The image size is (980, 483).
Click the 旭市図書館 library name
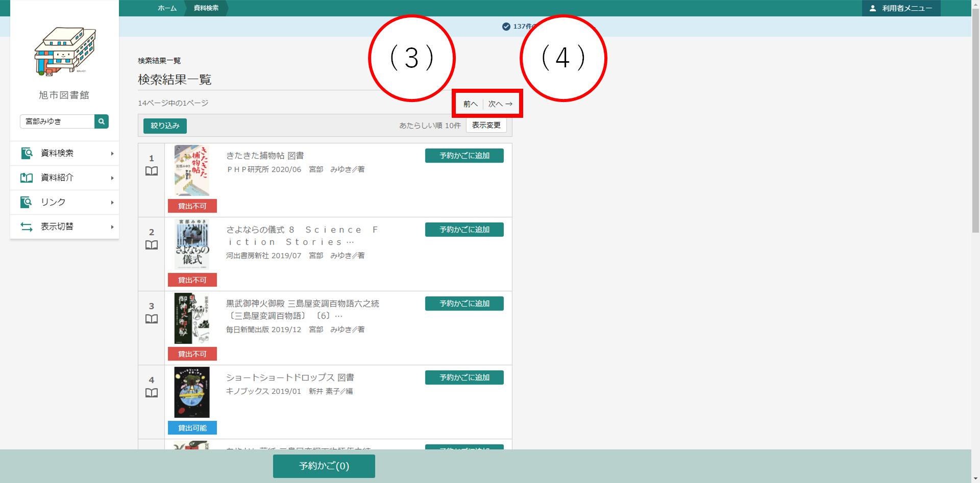pyautogui.click(x=64, y=95)
